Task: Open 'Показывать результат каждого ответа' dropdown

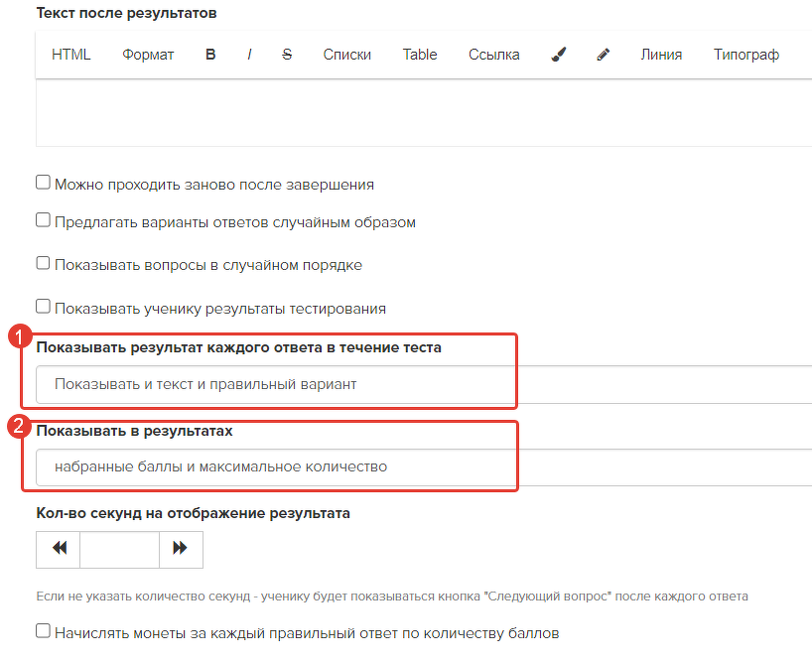Action: click(x=424, y=384)
